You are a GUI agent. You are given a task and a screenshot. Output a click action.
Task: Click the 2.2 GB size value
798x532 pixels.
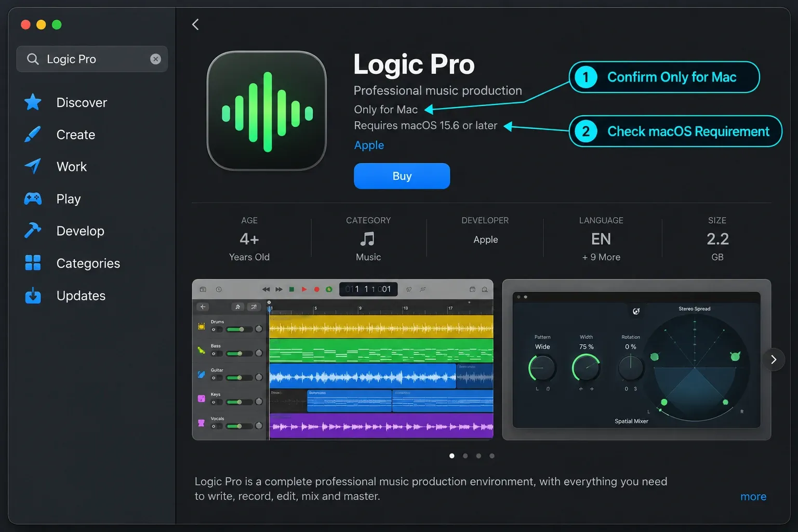pos(717,239)
